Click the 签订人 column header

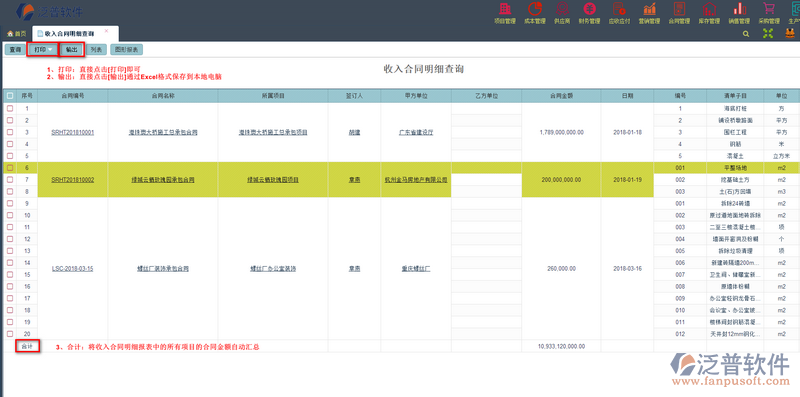click(x=354, y=95)
